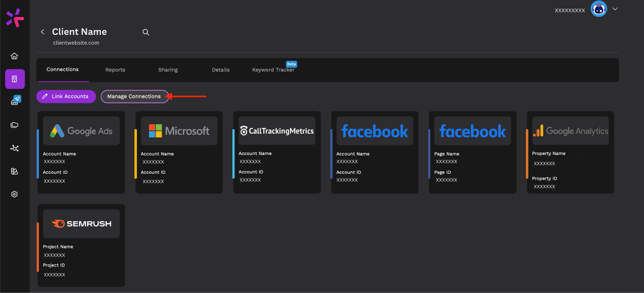Click the search magnifier icon
644x293 pixels.
tap(146, 32)
